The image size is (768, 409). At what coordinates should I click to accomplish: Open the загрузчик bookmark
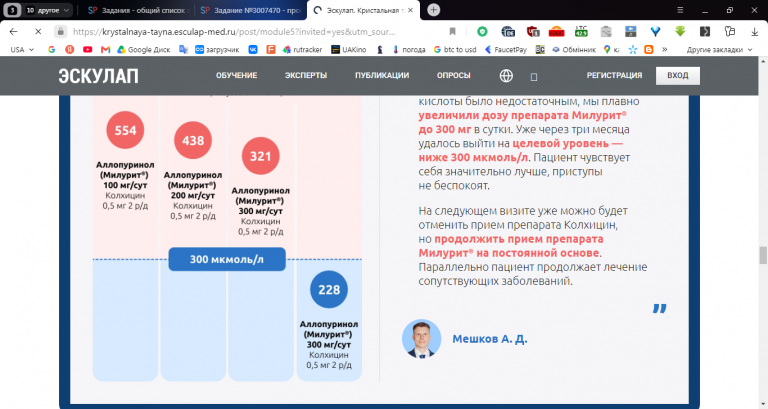217,49
